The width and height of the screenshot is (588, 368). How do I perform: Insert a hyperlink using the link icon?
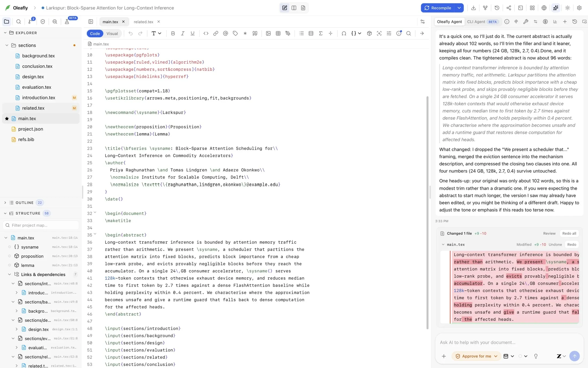tap(216, 33)
